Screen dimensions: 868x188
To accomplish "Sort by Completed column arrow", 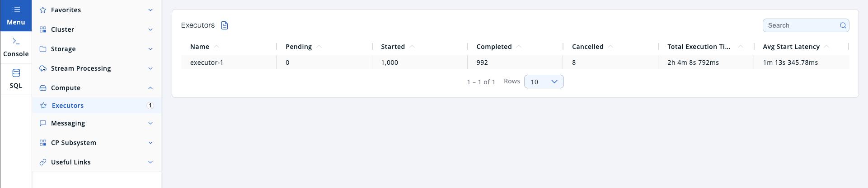I will [x=519, y=47].
